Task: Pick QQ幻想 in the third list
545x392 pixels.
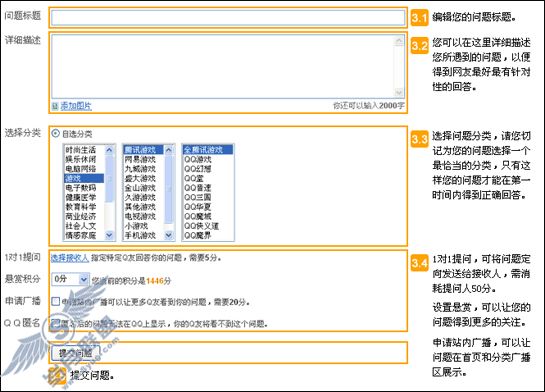Action: pos(208,169)
